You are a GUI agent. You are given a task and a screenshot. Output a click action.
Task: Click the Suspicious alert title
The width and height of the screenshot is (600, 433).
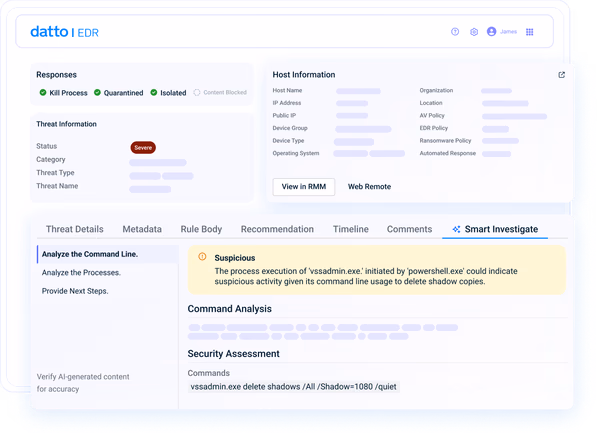click(235, 258)
